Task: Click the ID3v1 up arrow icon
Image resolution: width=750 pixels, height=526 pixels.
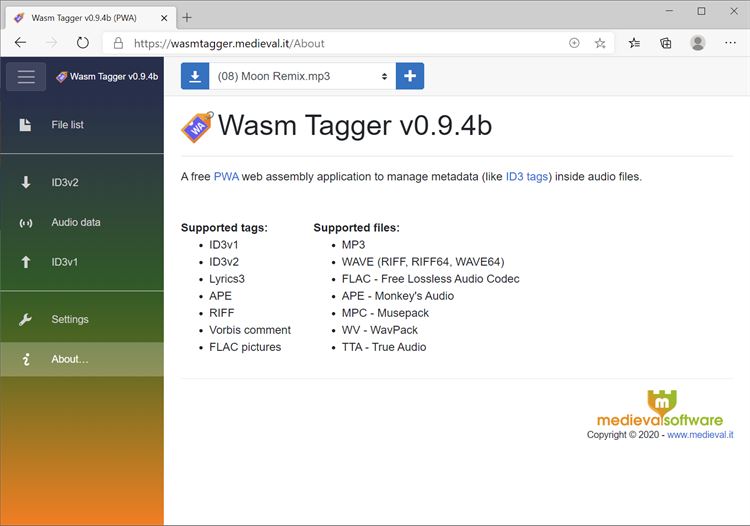Action: [26, 262]
